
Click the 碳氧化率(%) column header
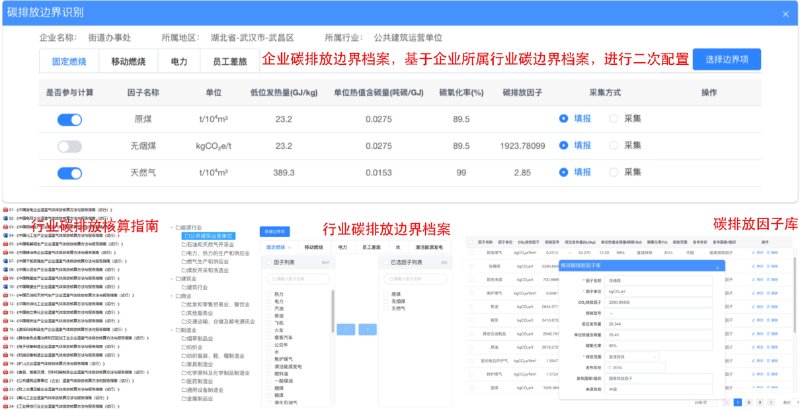coord(461,93)
